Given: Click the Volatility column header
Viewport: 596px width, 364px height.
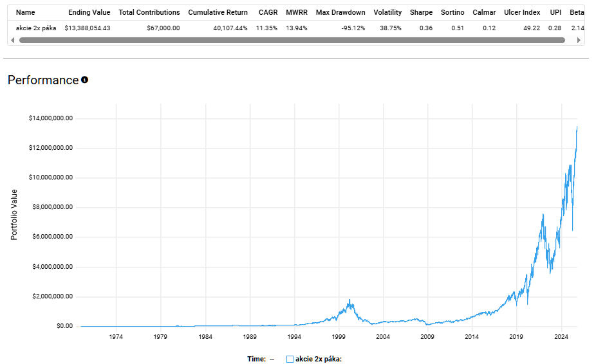Looking at the screenshot, I should pos(387,12).
